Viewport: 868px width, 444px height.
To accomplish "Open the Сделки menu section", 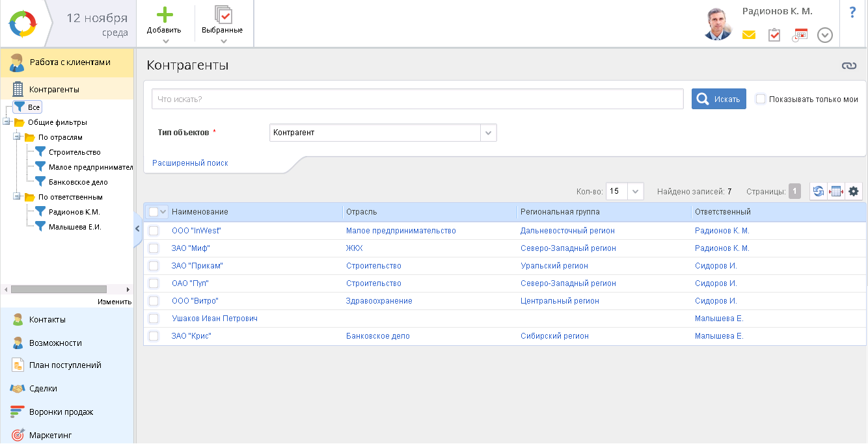I will tap(43, 389).
